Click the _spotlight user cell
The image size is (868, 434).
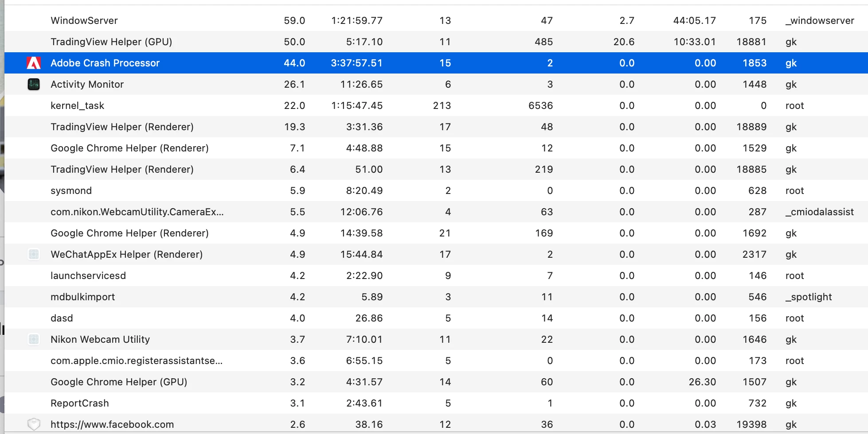click(x=809, y=297)
